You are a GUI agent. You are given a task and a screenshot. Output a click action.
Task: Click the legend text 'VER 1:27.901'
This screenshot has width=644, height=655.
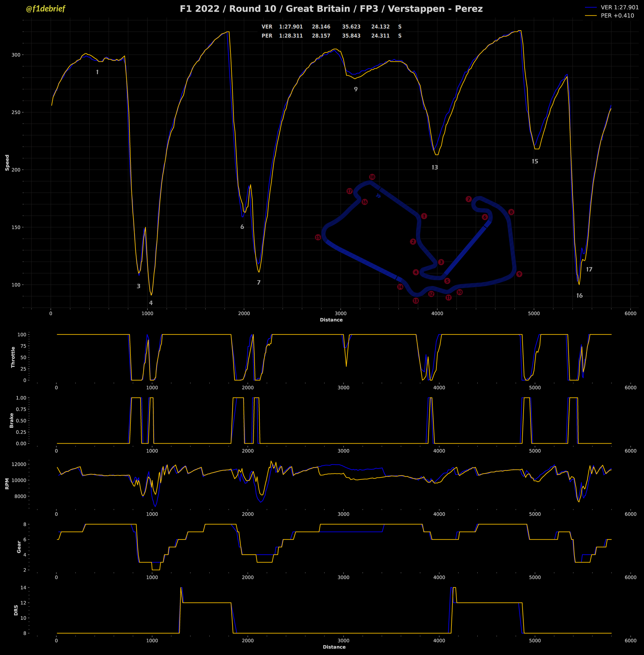(620, 7)
